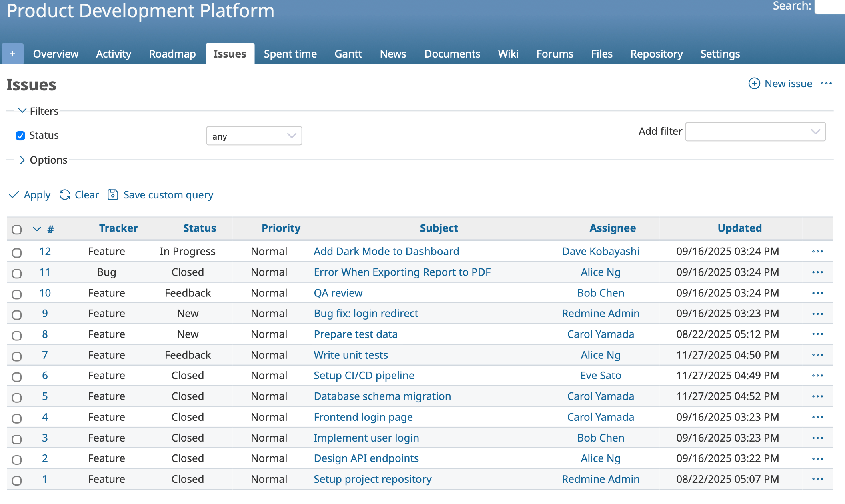Open actions menu for Write unit tests row
The height and width of the screenshot is (504, 845).
[x=817, y=355]
